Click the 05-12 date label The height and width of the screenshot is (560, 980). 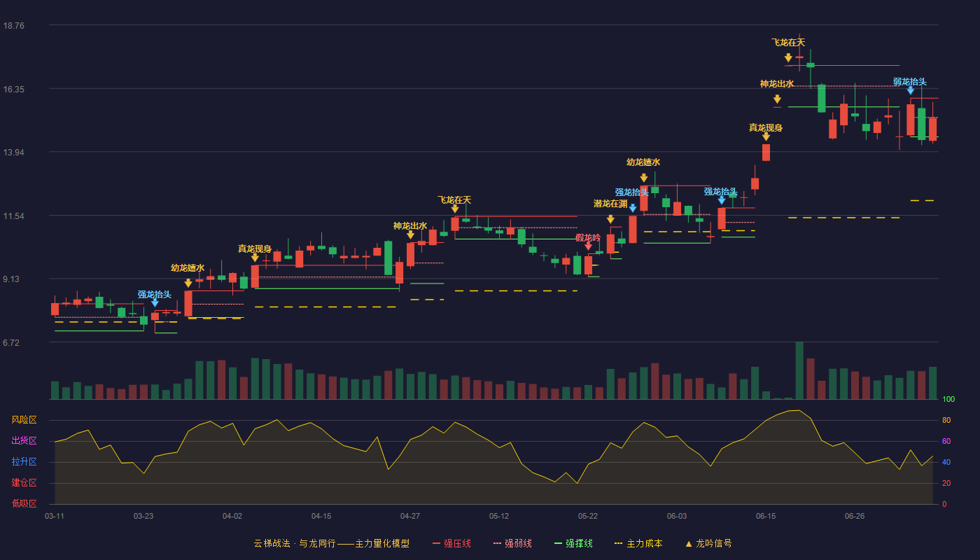[499, 516]
